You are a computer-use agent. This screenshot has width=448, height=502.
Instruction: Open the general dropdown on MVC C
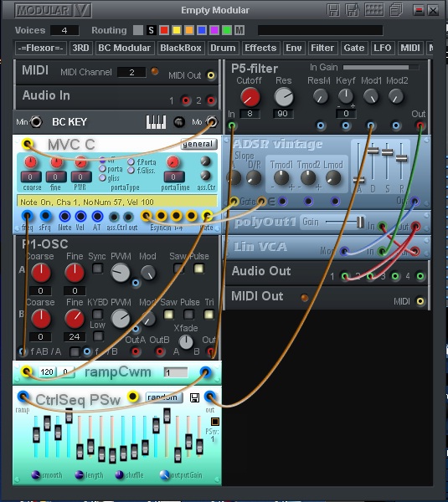click(x=199, y=144)
